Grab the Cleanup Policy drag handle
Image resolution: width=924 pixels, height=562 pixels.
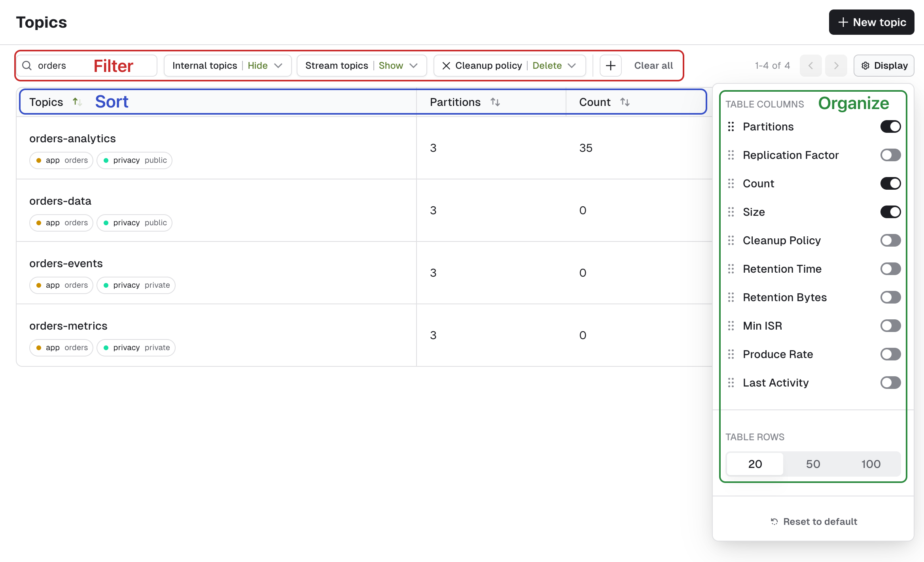click(731, 240)
